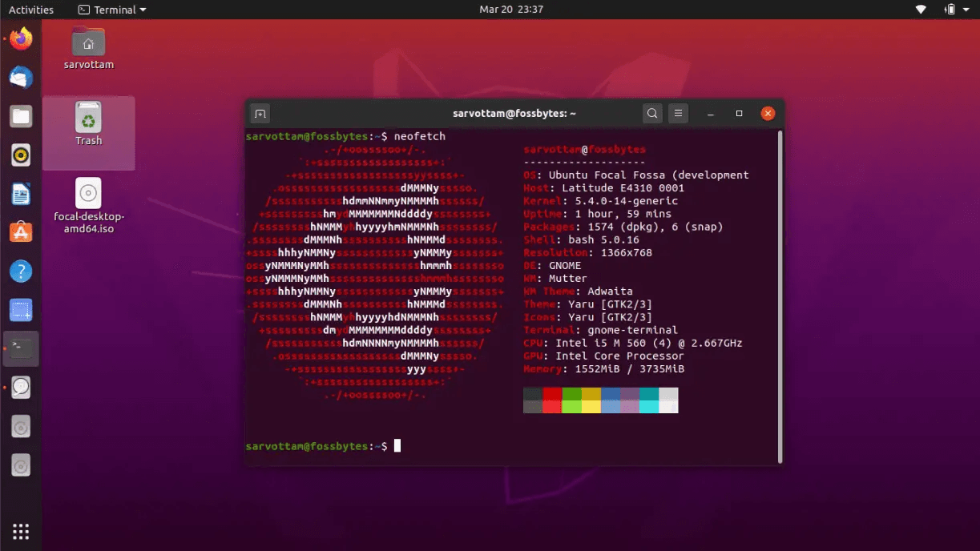Open the Files manager in the dock
This screenshot has height=551, width=980.
tap(21, 116)
